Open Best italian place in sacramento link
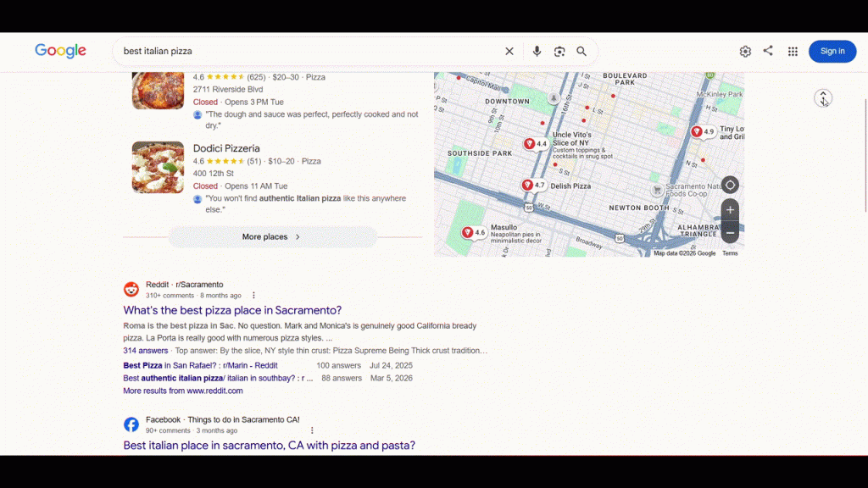Viewport: 868px width, 488px height. pos(269,445)
